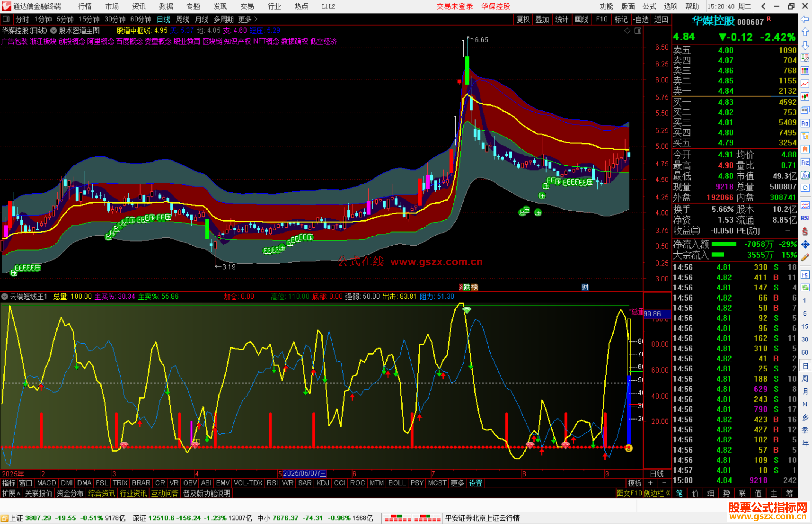Open the 多 multi-period option in sidebar
The width and height of the screenshot is (812, 524).
[805, 417]
